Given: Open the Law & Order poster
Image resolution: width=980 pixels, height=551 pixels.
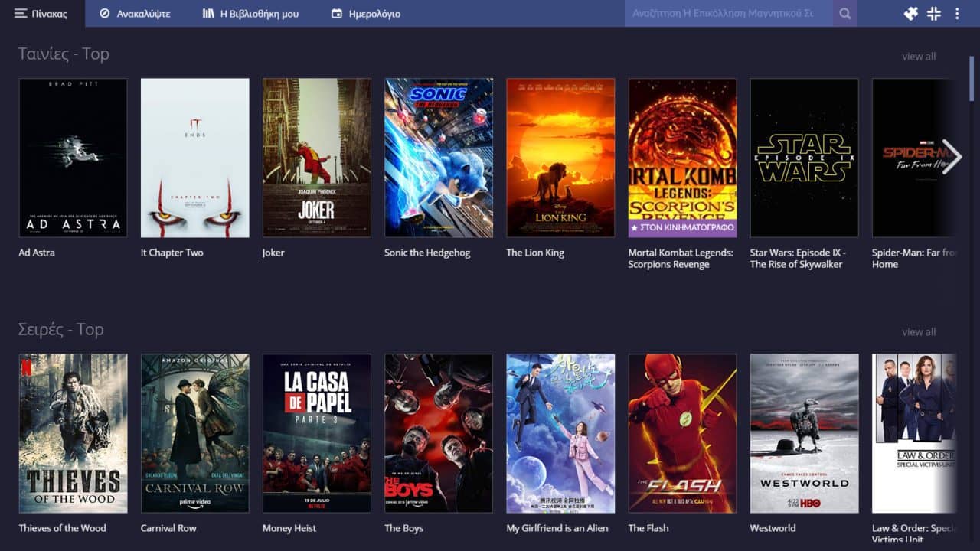Looking at the screenshot, I should tap(914, 433).
